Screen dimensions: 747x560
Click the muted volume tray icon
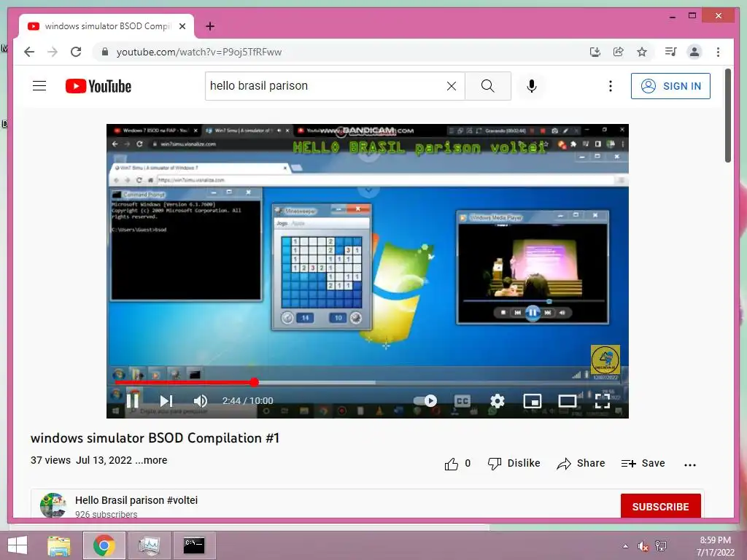click(x=643, y=546)
